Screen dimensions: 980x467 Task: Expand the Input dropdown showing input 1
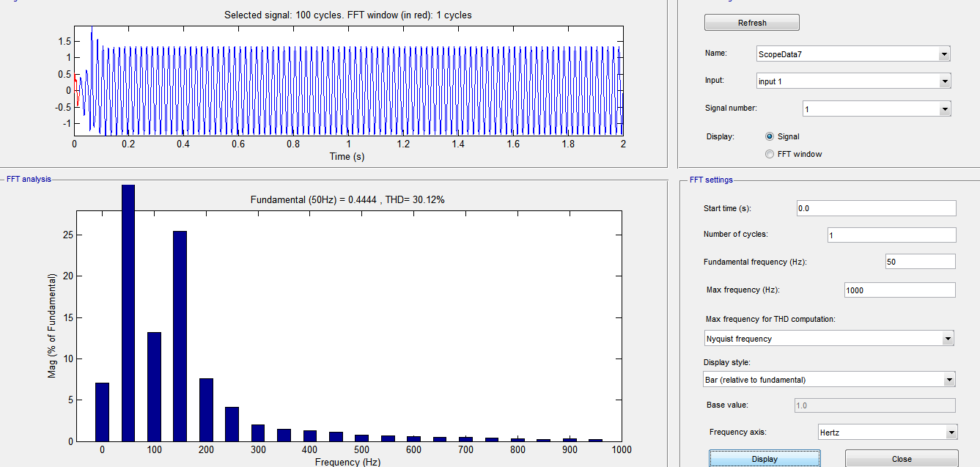pos(853,81)
